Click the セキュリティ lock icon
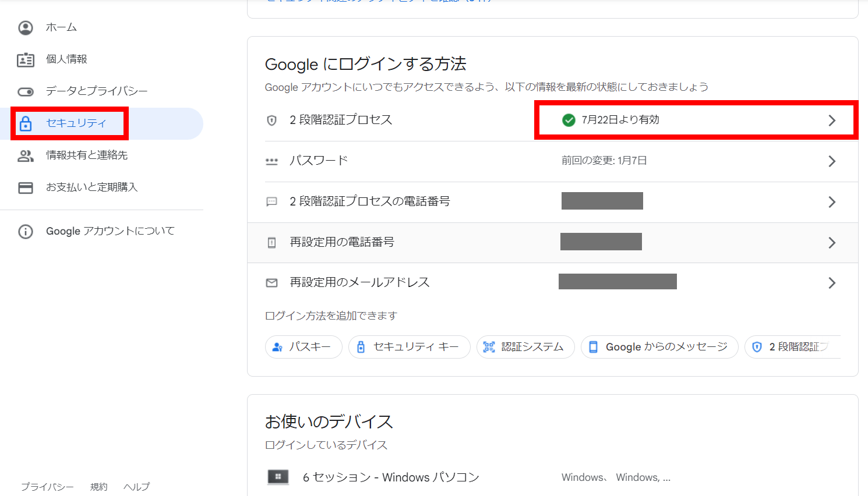The image size is (868, 496). (x=26, y=123)
